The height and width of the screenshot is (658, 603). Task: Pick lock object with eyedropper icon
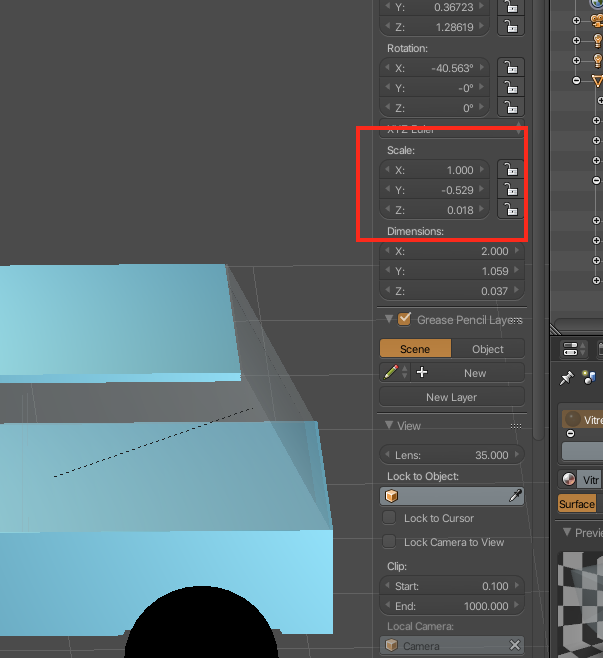(x=515, y=496)
